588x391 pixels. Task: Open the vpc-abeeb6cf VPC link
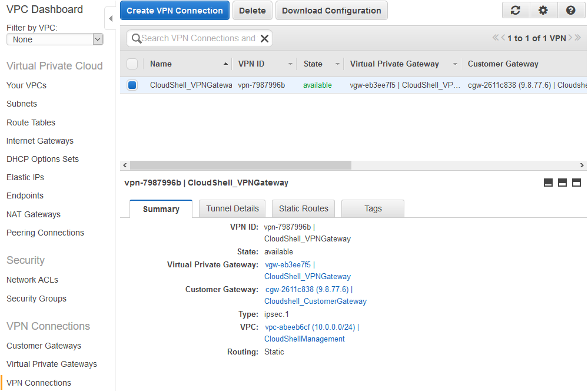[311, 327]
